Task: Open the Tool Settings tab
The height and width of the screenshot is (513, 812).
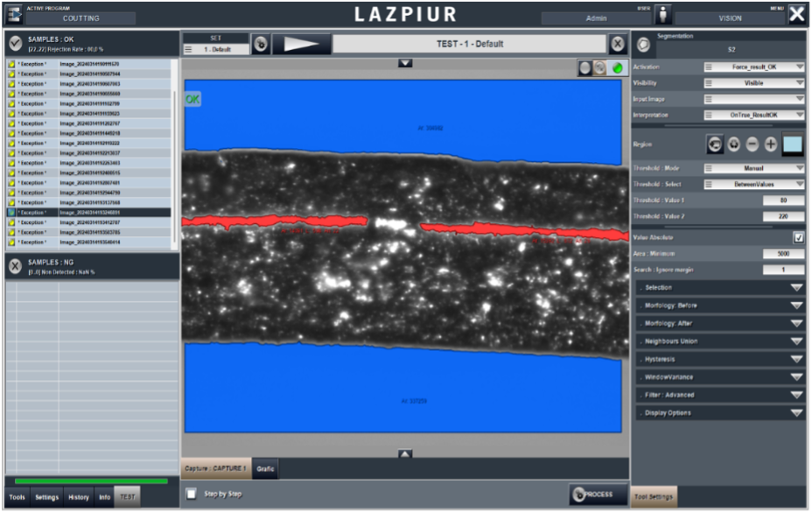Action: [x=654, y=497]
